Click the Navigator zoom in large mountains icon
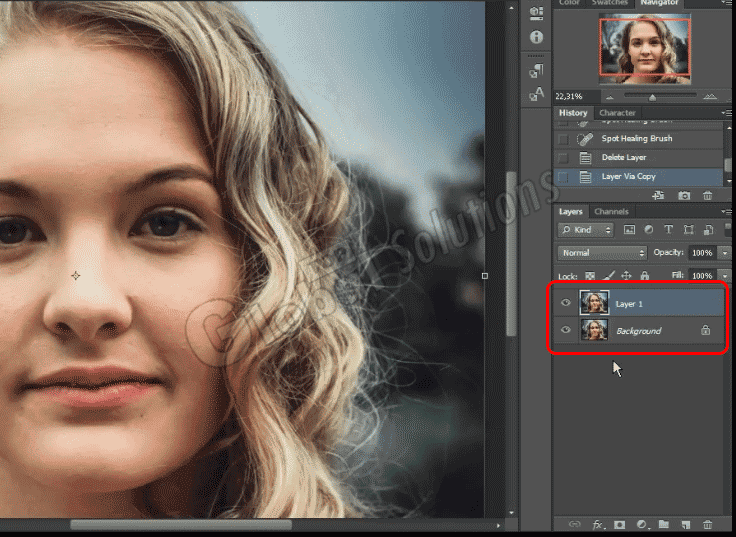Viewport: 736px width, 537px height. coord(710,97)
